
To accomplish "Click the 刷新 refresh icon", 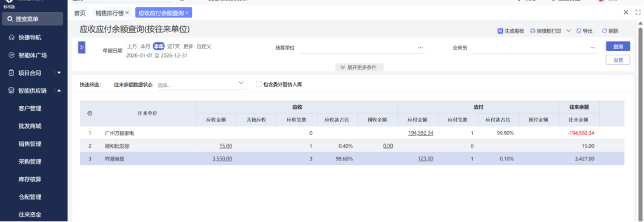I will 604,31.
